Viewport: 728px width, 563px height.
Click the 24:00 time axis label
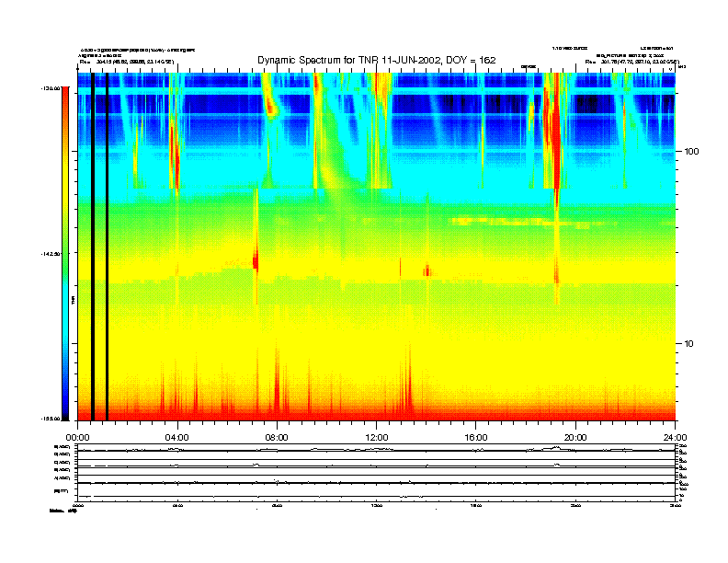[x=675, y=438]
